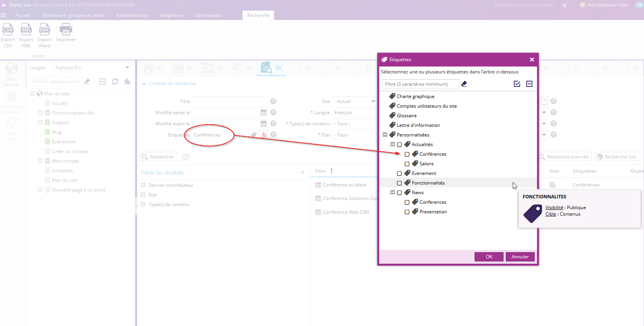Enable the Presentation tag checkbox

tap(407, 212)
